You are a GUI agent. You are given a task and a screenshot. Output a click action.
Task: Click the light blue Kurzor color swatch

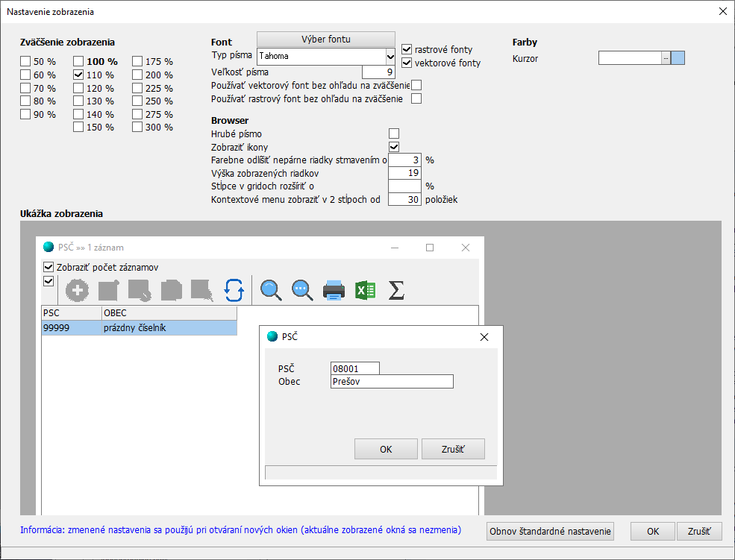click(678, 58)
